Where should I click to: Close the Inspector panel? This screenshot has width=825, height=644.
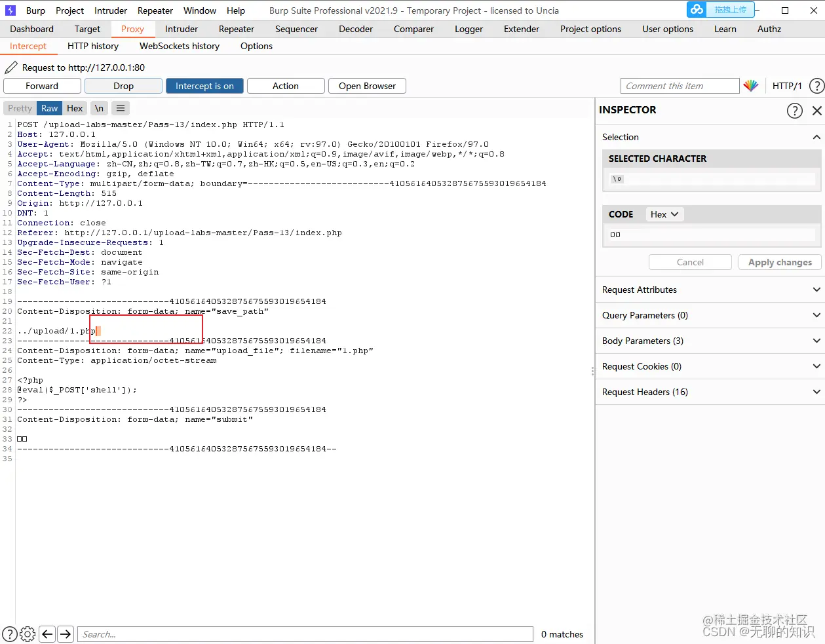[x=817, y=111]
